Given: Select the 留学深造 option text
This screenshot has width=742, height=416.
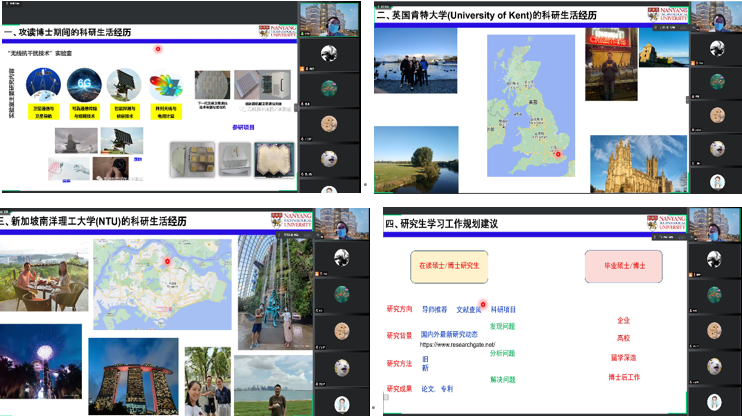Looking at the screenshot, I should (623, 357).
